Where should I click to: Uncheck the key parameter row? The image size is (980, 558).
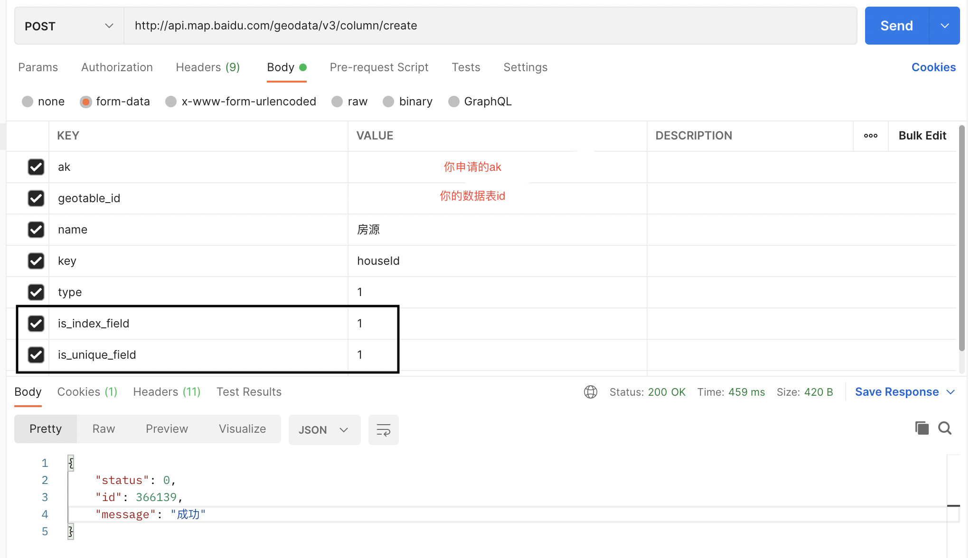pyautogui.click(x=36, y=261)
